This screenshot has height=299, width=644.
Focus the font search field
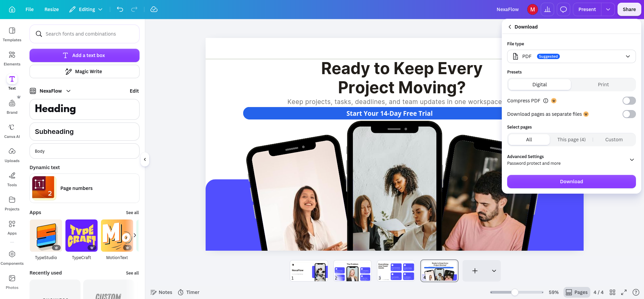point(85,34)
